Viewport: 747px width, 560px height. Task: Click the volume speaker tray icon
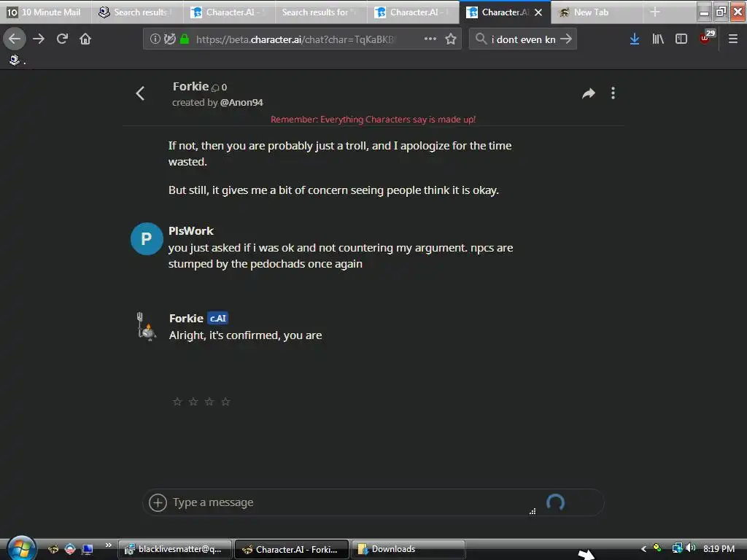pos(690,548)
